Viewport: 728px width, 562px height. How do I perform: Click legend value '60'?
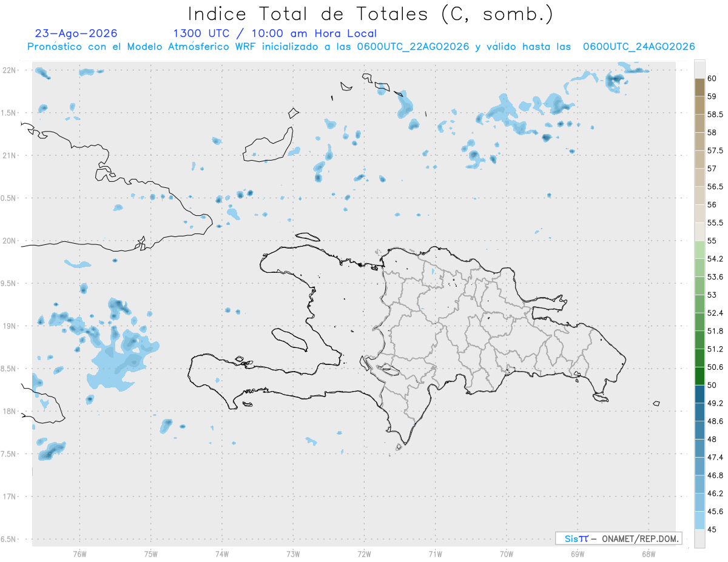point(712,78)
